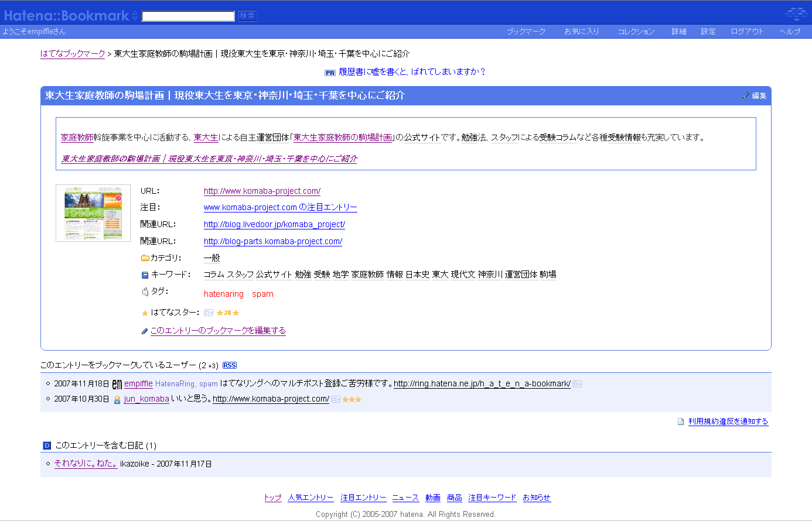This screenshot has height=521, width=812.
Task: Select the red spam tag
Action: coord(263,294)
